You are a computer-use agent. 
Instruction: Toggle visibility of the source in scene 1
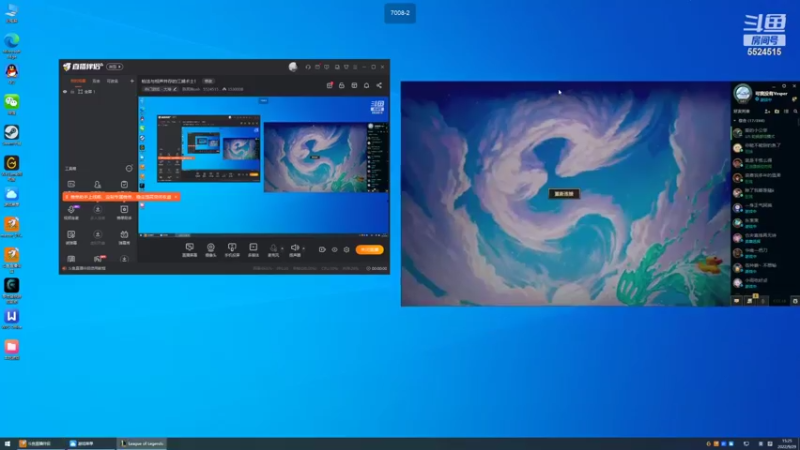[x=65, y=92]
